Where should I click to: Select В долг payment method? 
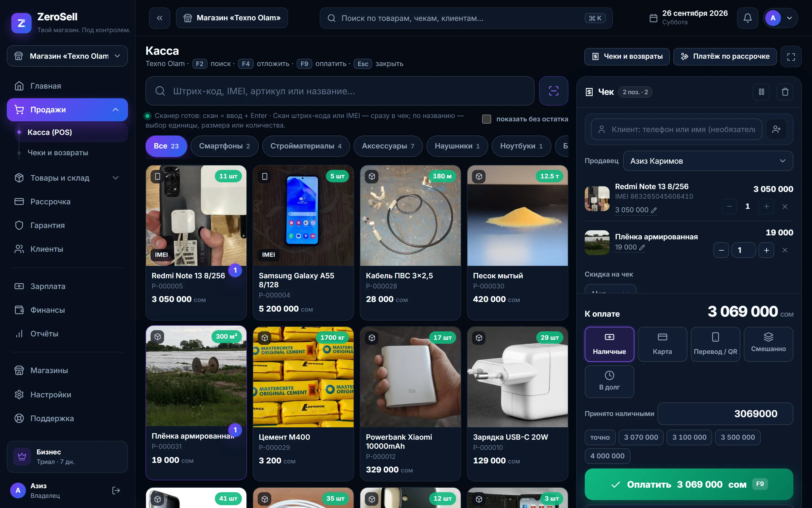(x=609, y=382)
